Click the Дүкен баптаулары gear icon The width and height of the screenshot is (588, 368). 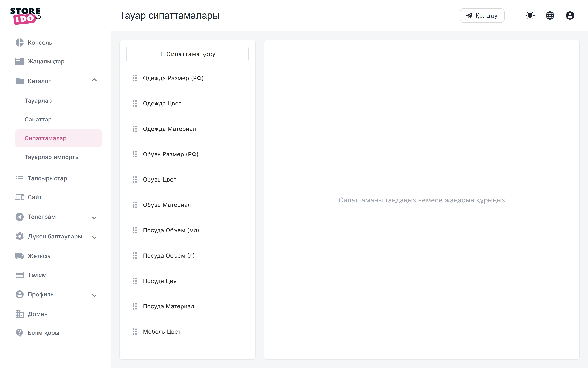tap(19, 236)
